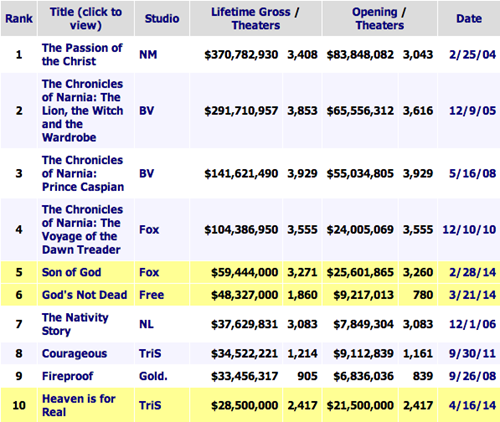The image size is (500, 422).
Task: Click the 9/26/08 date link
Action: coord(472,376)
